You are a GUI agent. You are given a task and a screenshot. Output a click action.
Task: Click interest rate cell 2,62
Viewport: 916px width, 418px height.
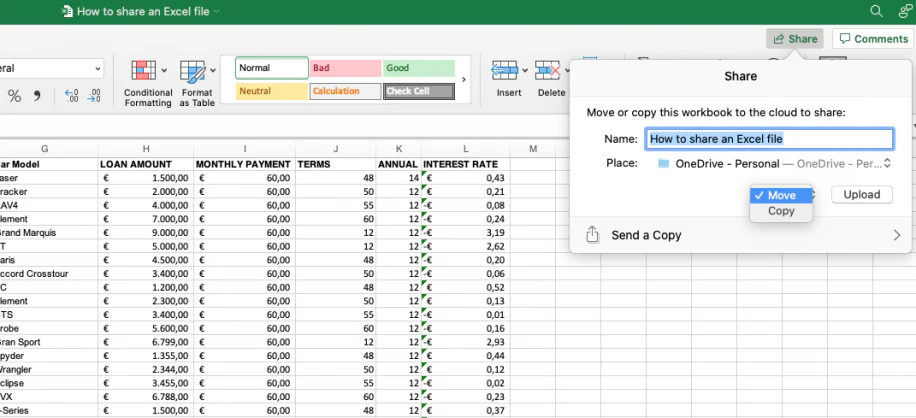[x=466, y=246]
